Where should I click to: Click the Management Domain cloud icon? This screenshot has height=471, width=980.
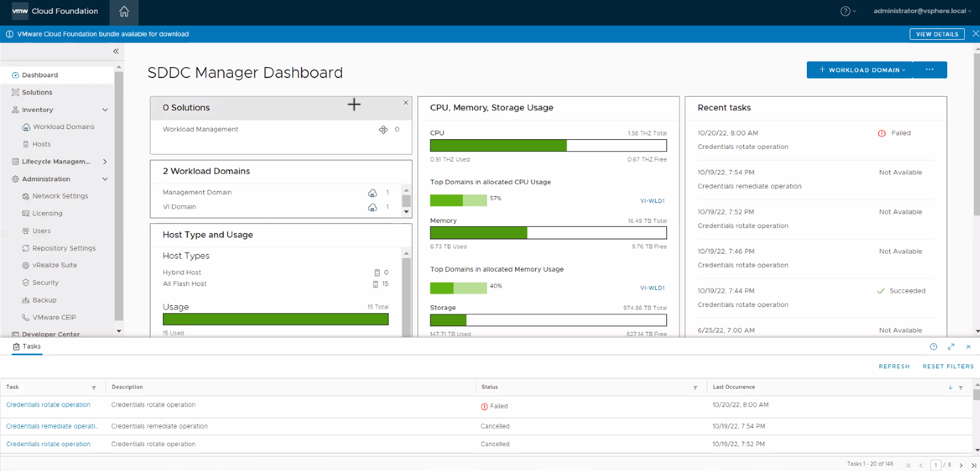372,193
